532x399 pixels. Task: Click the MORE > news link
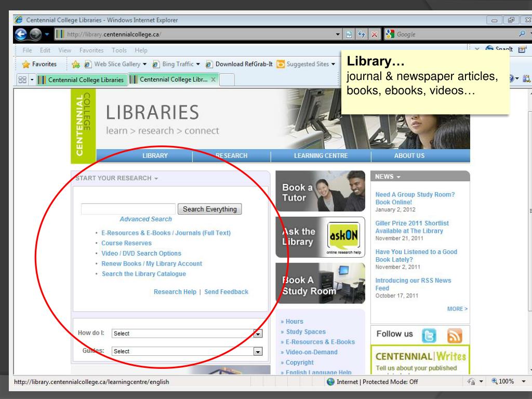[457, 309]
